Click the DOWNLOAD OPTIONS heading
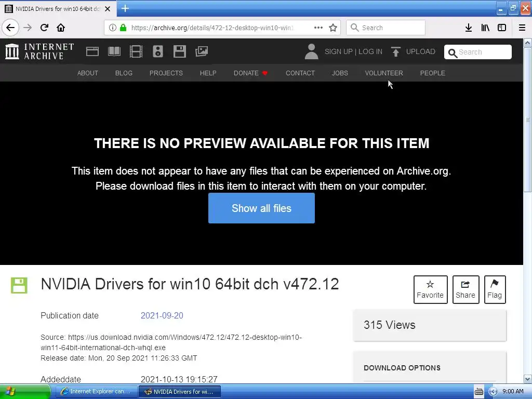This screenshot has height=399, width=532. point(402,368)
